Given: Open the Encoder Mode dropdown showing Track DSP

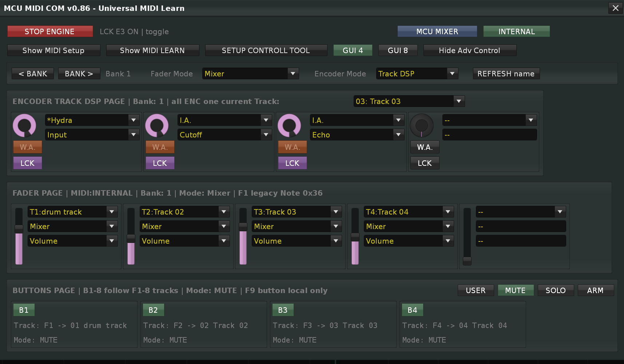Looking at the screenshot, I should 417,74.
